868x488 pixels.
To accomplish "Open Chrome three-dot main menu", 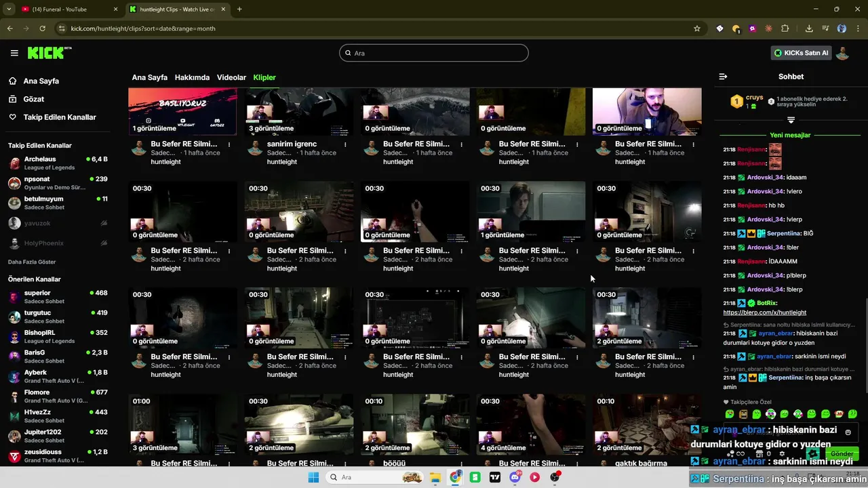I will tap(858, 28).
